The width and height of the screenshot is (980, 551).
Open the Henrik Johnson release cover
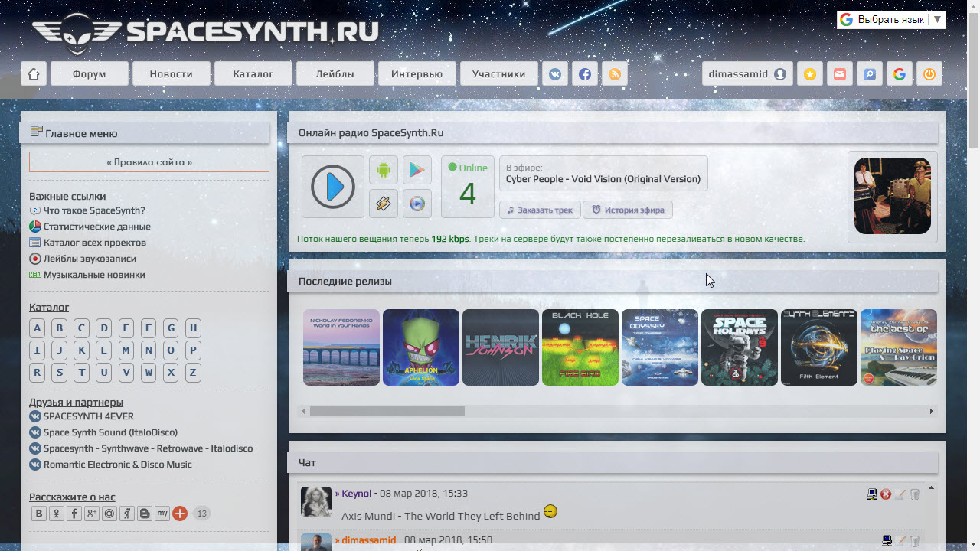(x=501, y=347)
